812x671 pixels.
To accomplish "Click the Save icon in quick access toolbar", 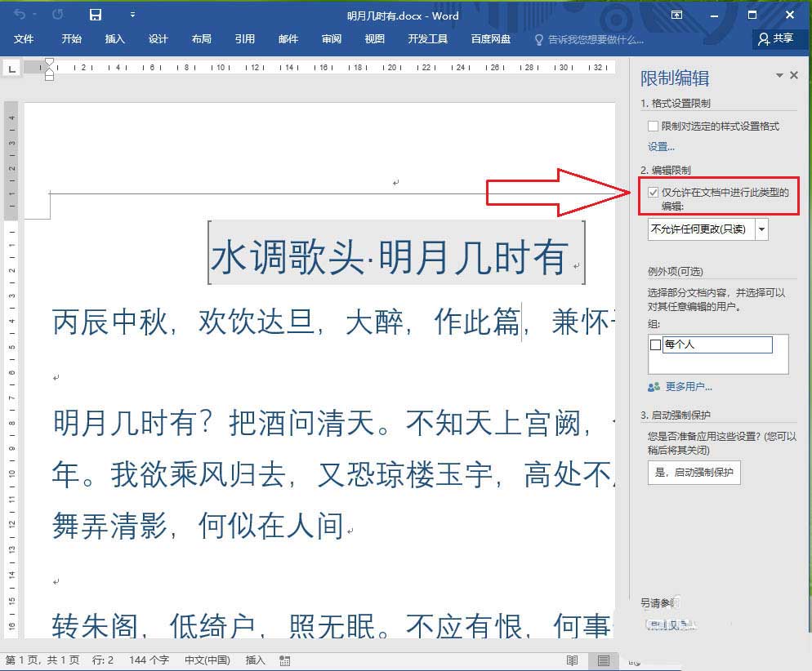I will [x=96, y=15].
